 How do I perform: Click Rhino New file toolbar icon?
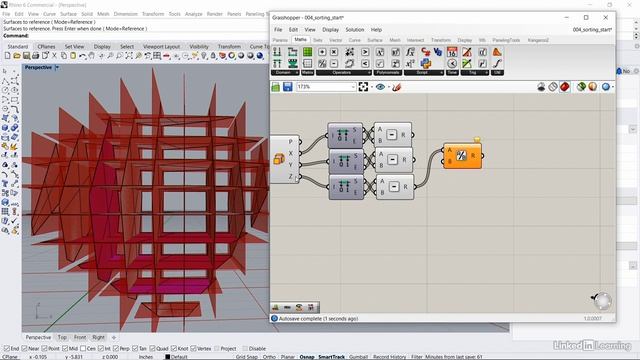click(7, 56)
